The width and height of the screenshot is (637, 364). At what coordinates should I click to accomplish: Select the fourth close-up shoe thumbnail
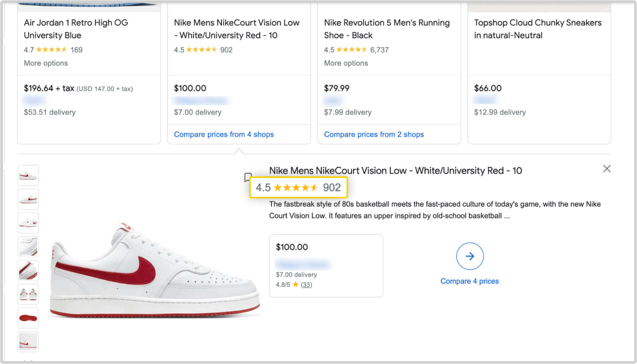pyautogui.click(x=28, y=247)
